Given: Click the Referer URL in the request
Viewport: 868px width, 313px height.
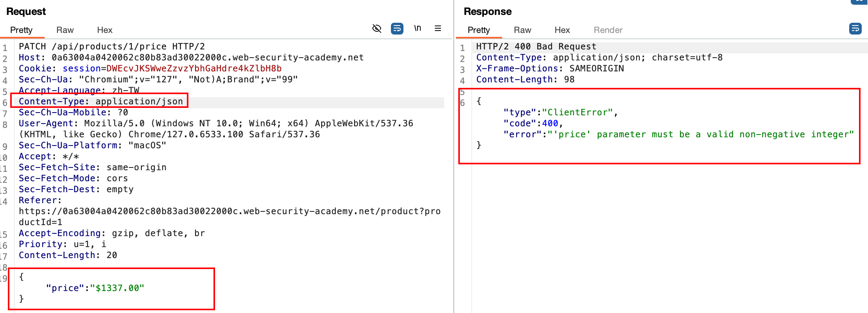Looking at the screenshot, I should pyautogui.click(x=230, y=211).
